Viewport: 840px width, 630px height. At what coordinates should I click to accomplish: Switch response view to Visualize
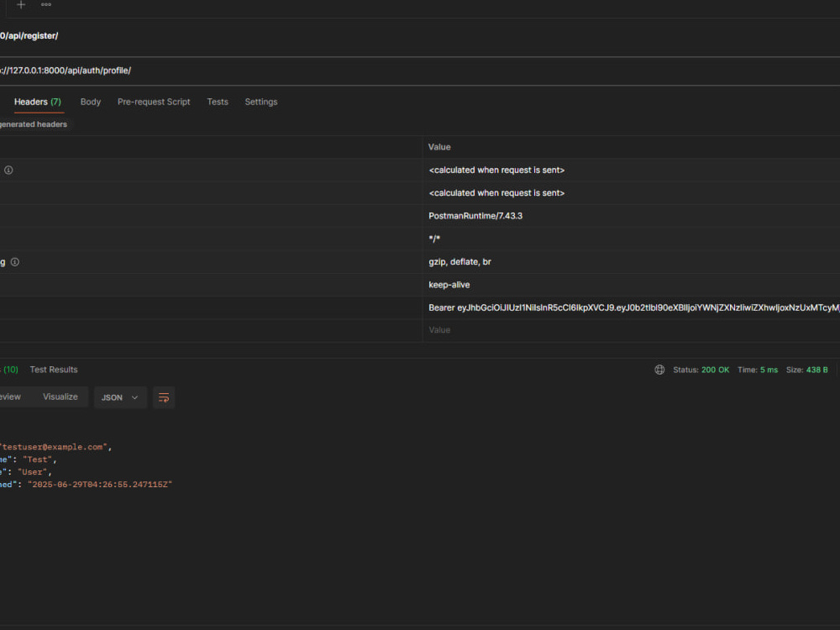[x=60, y=397]
